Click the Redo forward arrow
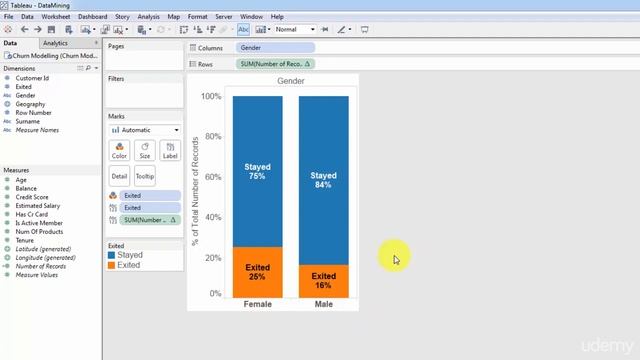 tap(38, 29)
